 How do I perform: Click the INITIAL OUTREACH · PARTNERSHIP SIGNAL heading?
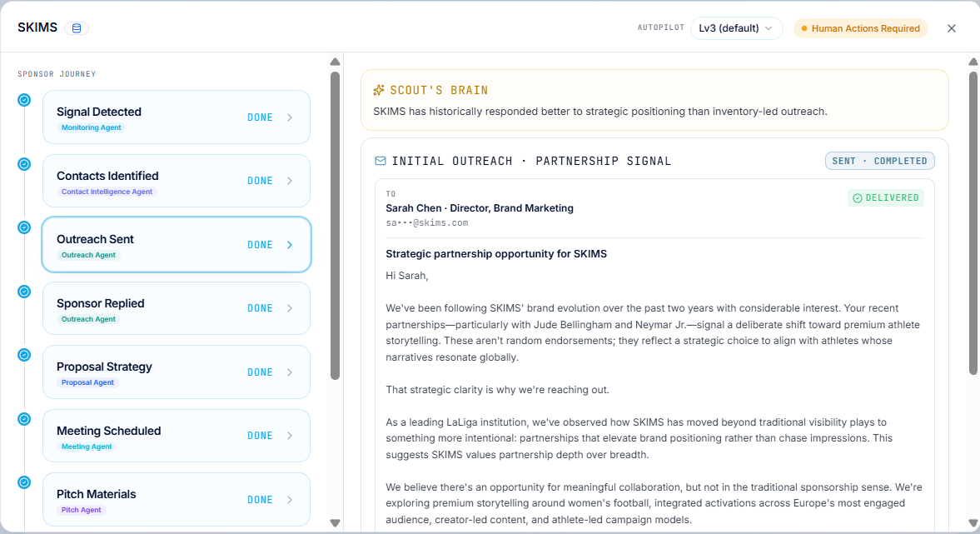point(531,161)
